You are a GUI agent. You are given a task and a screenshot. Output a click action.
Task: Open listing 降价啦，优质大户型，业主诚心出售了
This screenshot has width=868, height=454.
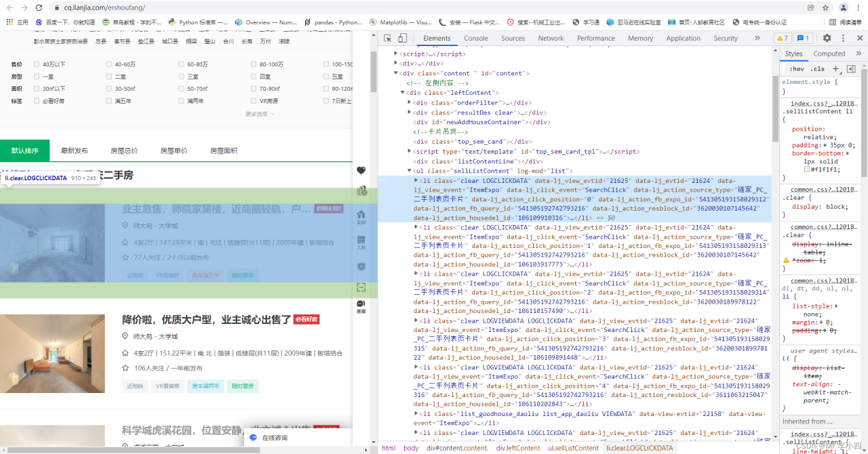(206, 319)
